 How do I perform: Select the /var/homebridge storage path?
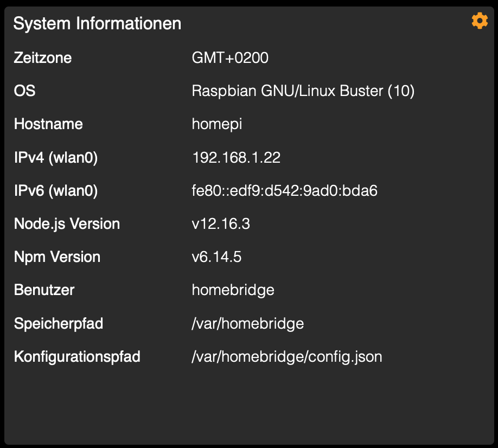[x=248, y=324]
